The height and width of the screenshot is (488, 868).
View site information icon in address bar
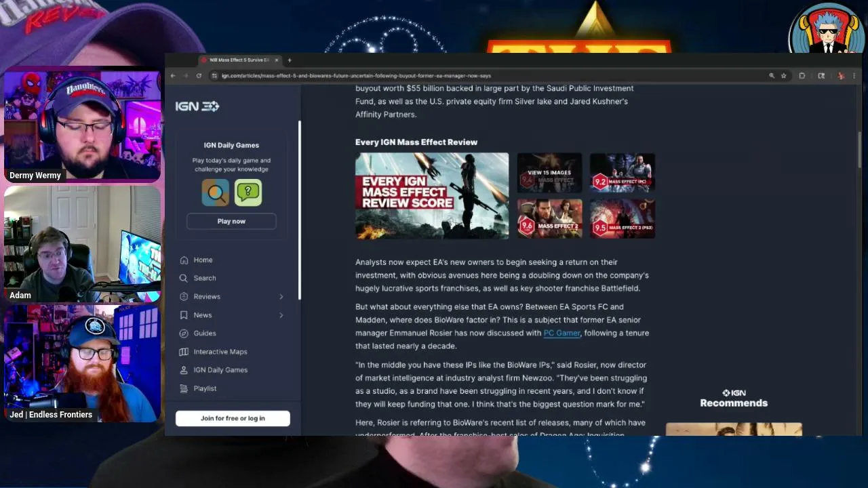click(x=214, y=76)
